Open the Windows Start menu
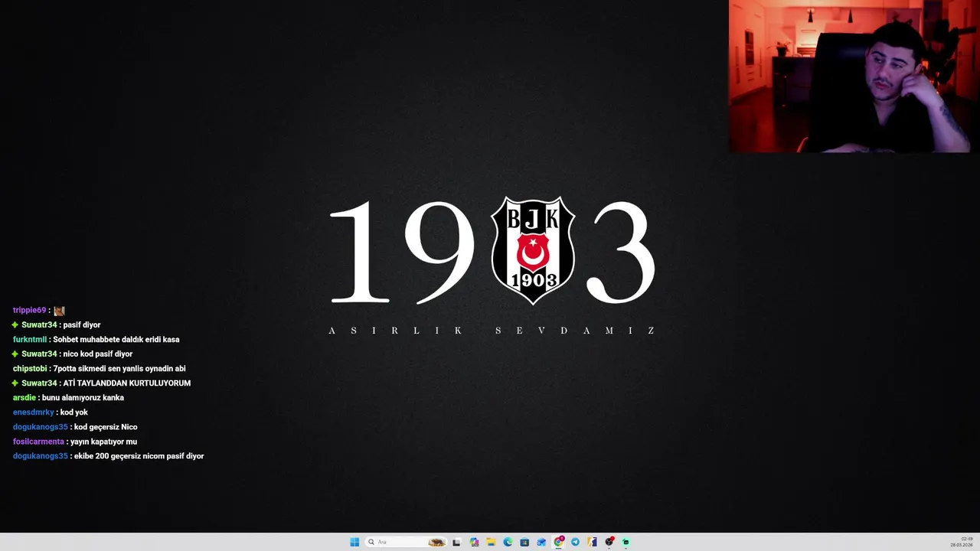Screen dimensions: 980x551 pos(354,542)
